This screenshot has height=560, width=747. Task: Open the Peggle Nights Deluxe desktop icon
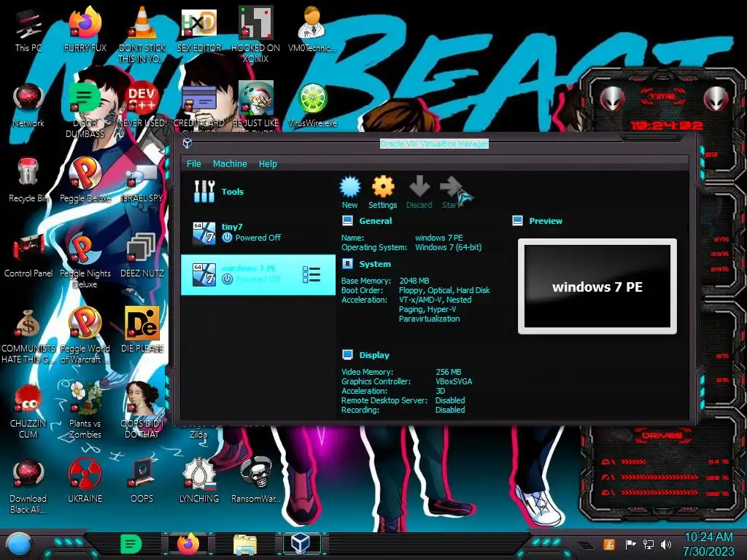click(x=85, y=261)
